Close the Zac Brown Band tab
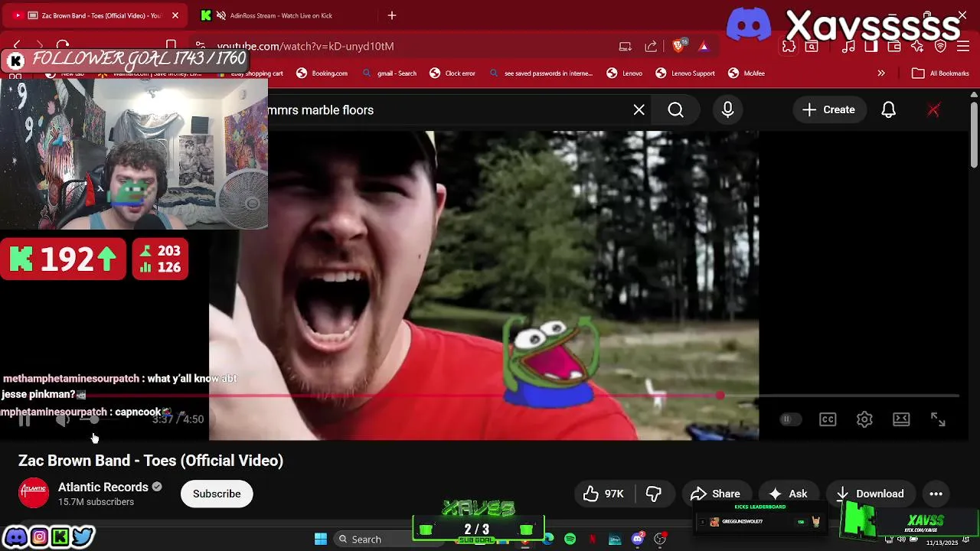 (x=175, y=15)
